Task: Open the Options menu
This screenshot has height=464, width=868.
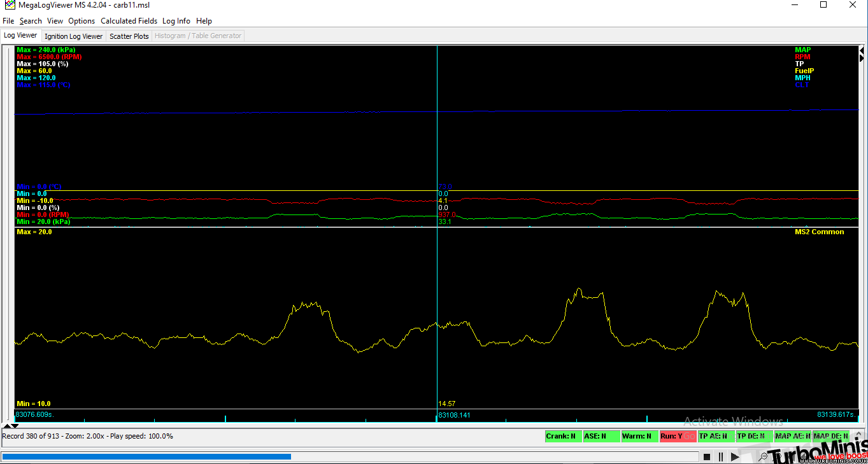Action: (82, 21)
